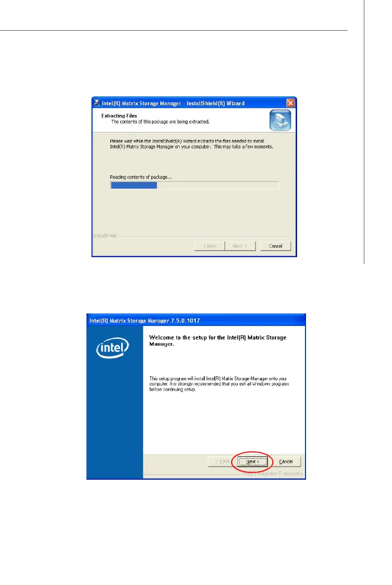Click the blue sidebar panel of Intel setup
The image size is (392, 585).
point(115,402)
